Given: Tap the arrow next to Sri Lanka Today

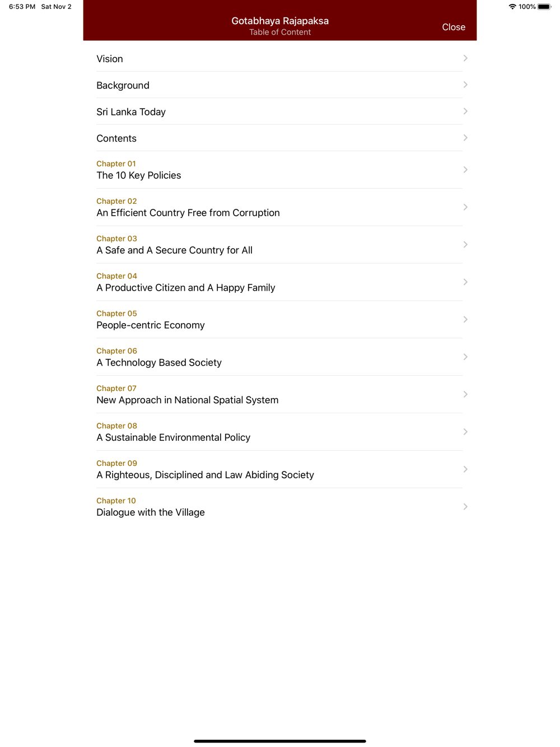Looking at the screenshot, I should coord(465,111).
